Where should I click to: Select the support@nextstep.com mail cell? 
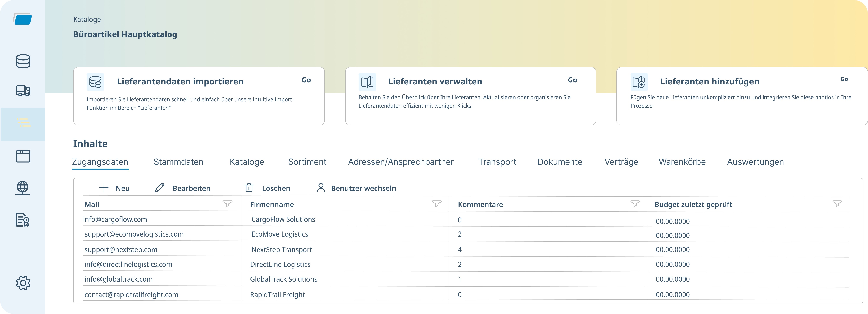(121, 250)
